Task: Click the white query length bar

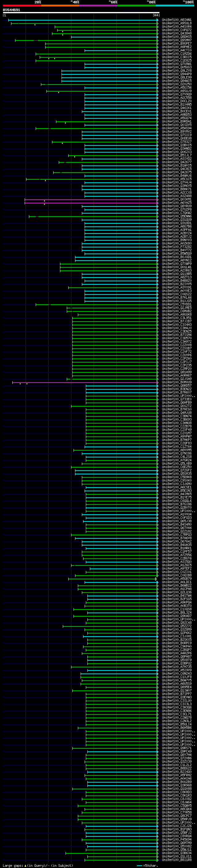Action: point(81,12)
